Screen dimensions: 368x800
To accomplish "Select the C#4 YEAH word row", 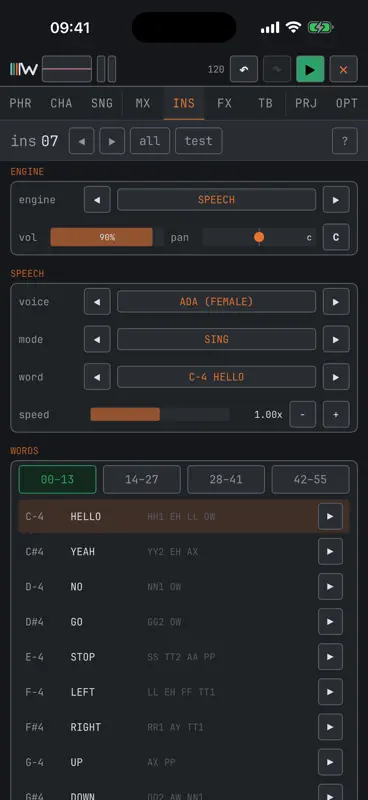I will tap(184, 552).
